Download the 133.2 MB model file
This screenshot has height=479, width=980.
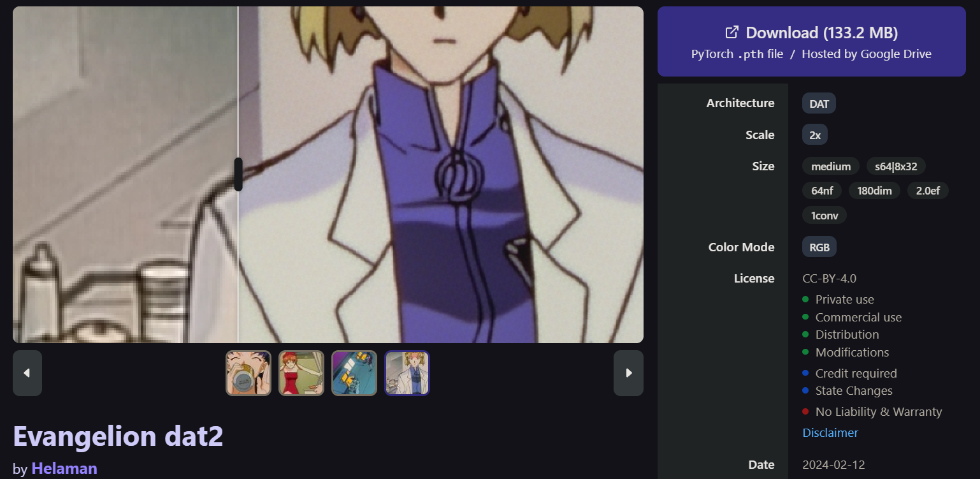tap(812, 41)
